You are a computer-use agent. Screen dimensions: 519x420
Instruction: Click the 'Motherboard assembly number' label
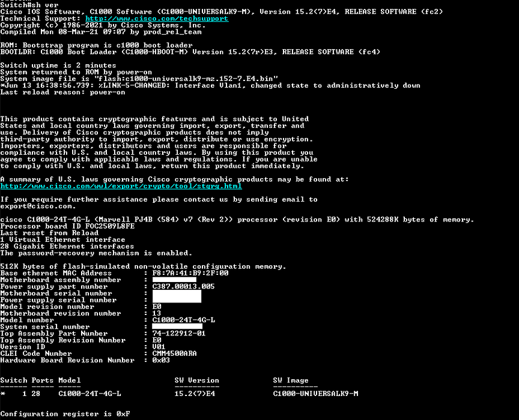[61, 280]
